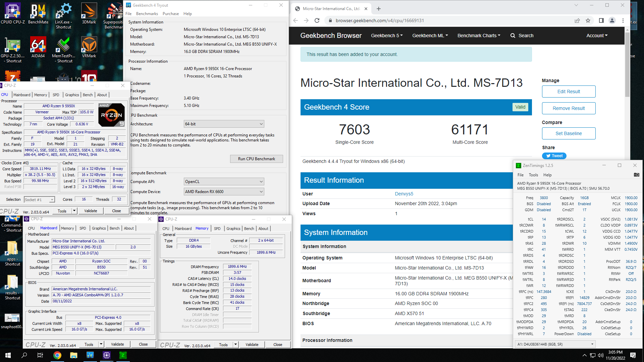The image size is (644, 362).
Task: Open BenchMate desktop icon
Action: [x=38, y=13]
